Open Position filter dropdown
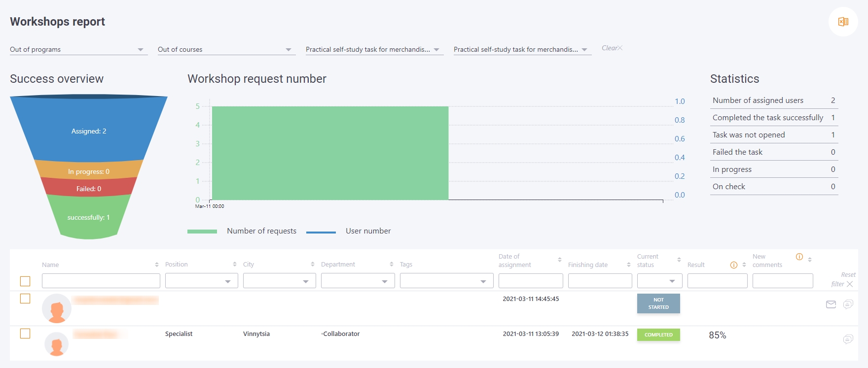Screen dimensions: 868x368 pyautogui.click(x=202, y=281)
